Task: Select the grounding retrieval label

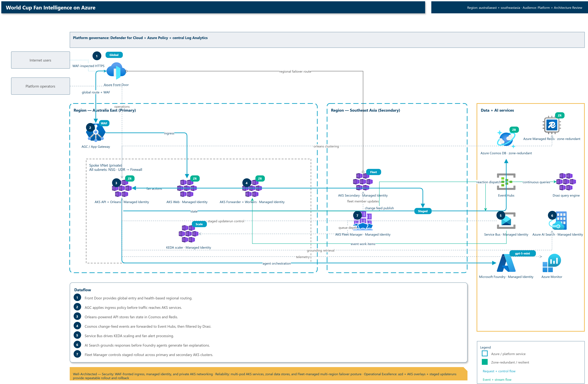Action: 321,250
